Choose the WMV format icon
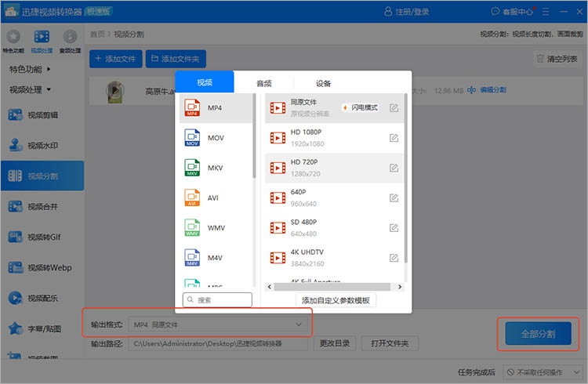 [192, 227]
